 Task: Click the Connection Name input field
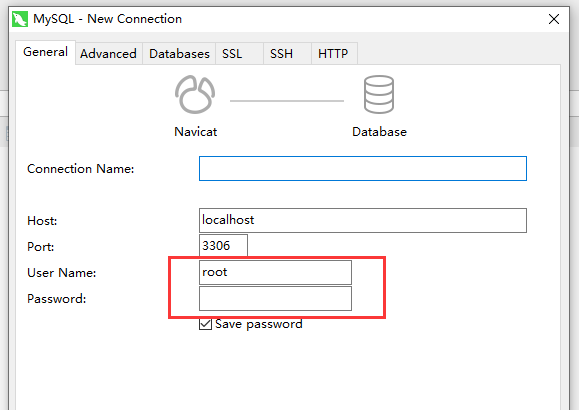363,168
